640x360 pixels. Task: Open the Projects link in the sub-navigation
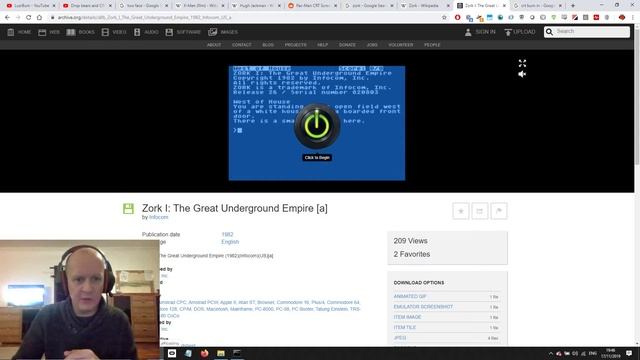(296, 45)
